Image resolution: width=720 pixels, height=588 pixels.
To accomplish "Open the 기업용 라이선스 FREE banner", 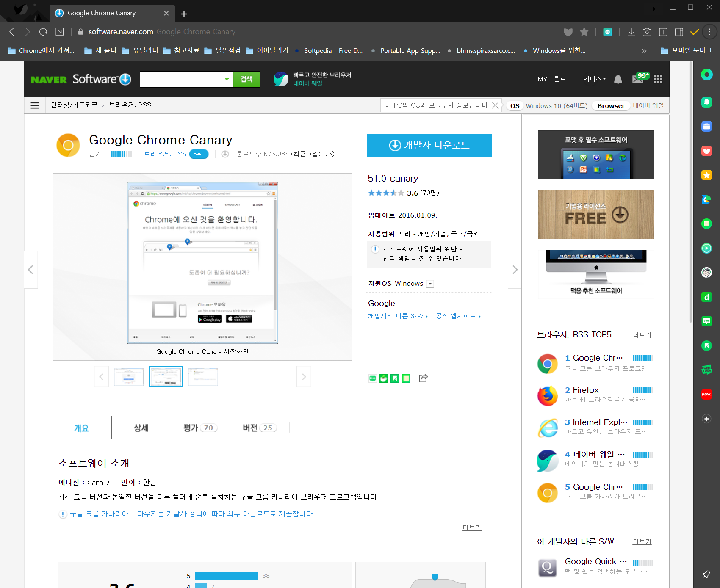I will click(596, 215).
